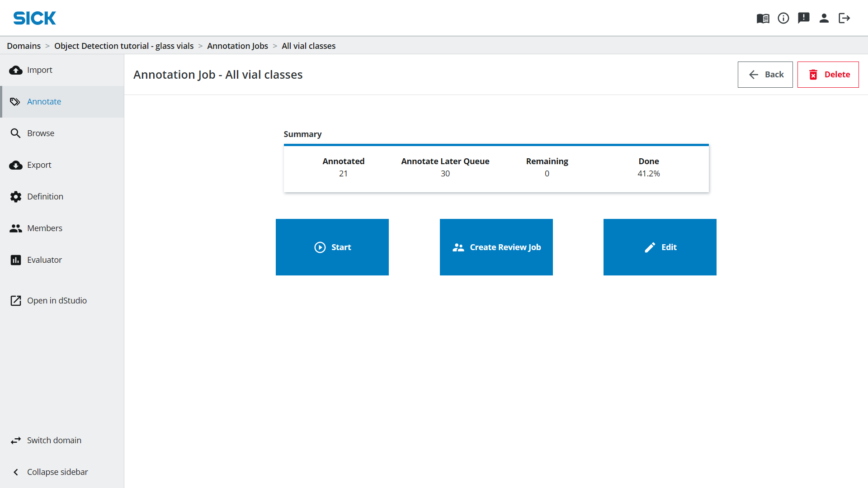Click Delete to remove the job
868x488 pixels.
(x=828, y=74)
